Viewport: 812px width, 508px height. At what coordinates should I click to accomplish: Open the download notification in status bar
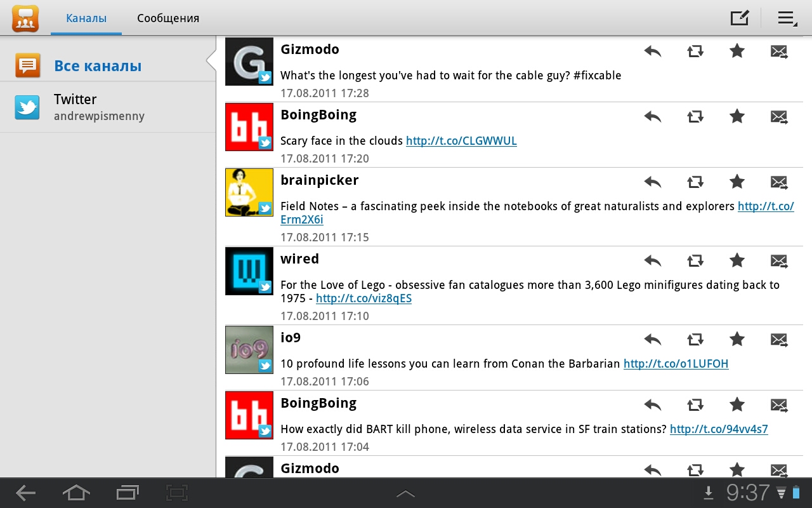pos(709,493)
